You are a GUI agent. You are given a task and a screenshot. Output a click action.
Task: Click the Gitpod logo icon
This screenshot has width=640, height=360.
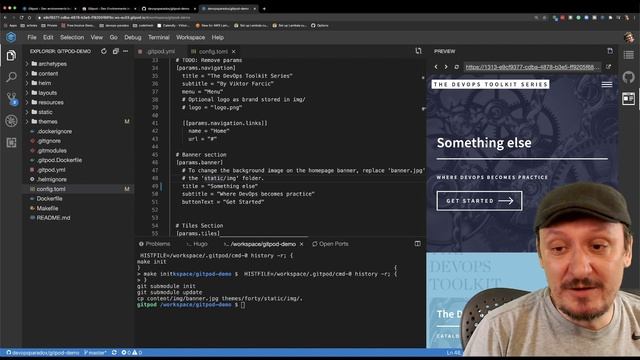click(11, 37)
